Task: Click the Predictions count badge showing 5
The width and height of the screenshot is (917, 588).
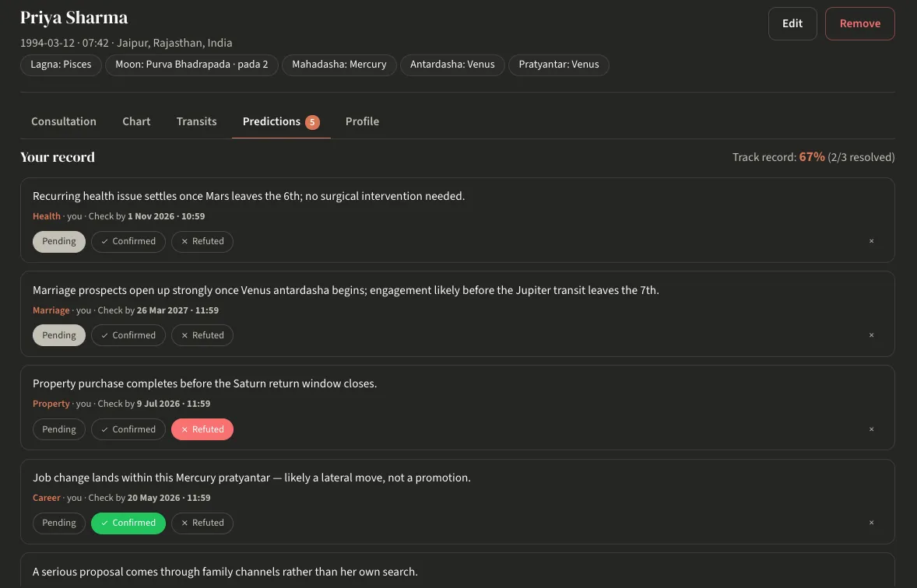Action: 312,122
